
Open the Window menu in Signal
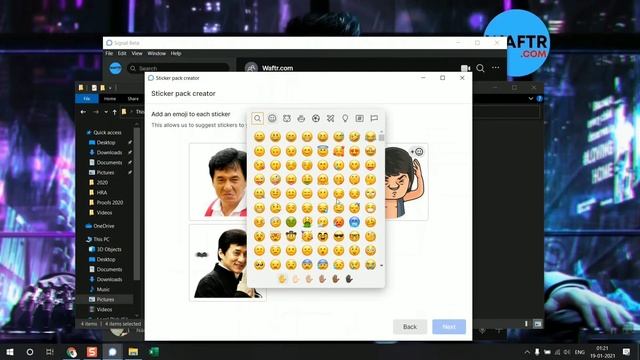tap(156, 53)
